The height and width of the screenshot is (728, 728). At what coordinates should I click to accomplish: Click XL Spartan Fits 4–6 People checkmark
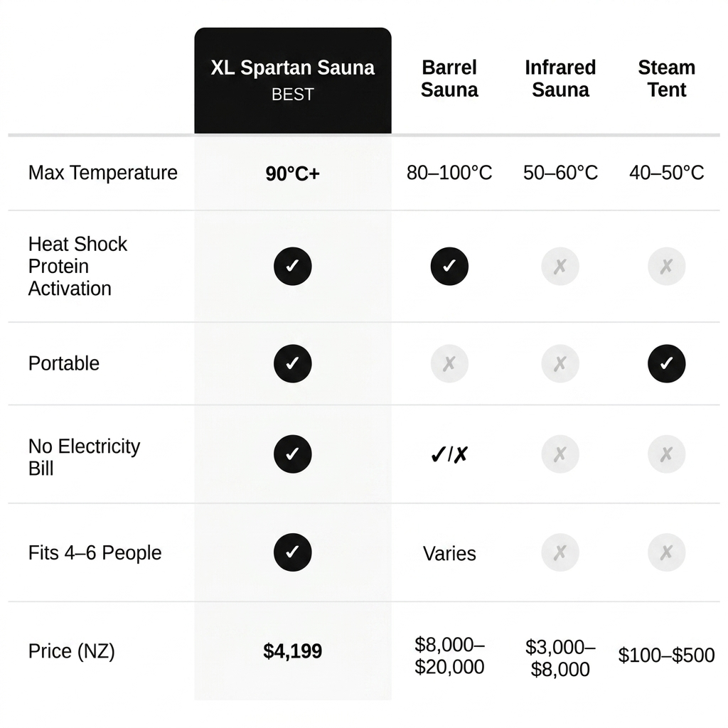pyautogui.click(x=292, y=552)
